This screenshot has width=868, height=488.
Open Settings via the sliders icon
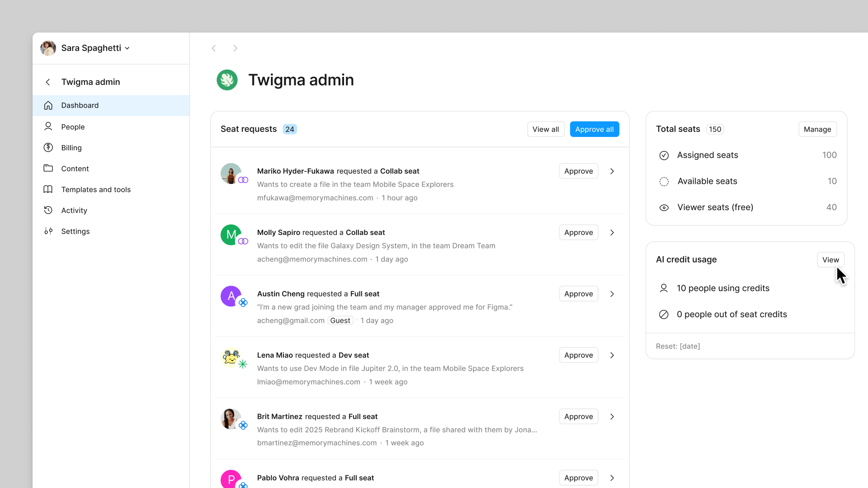[x=48, y=231]
